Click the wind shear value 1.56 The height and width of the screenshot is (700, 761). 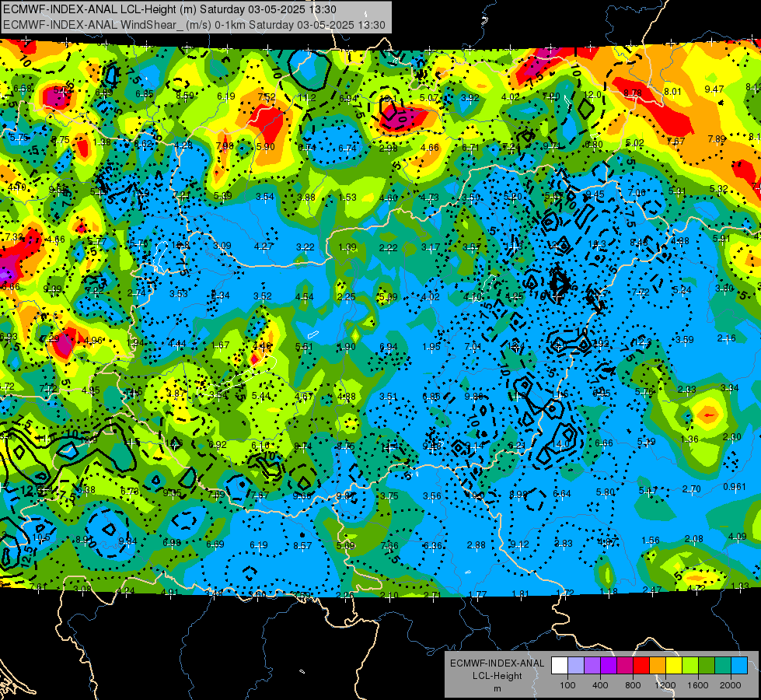[x=651, y=541]
